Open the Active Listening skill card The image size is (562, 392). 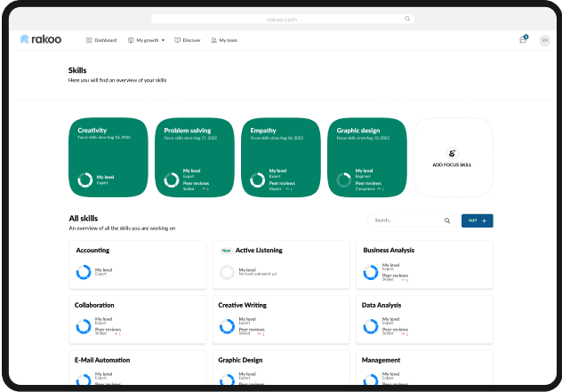tap(281, 265)
